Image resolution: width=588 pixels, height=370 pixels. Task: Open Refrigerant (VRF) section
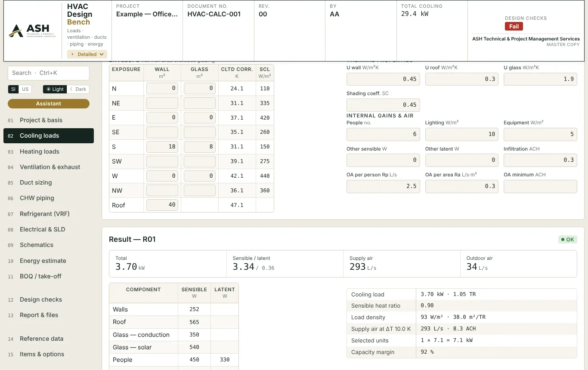pos(49,214)
